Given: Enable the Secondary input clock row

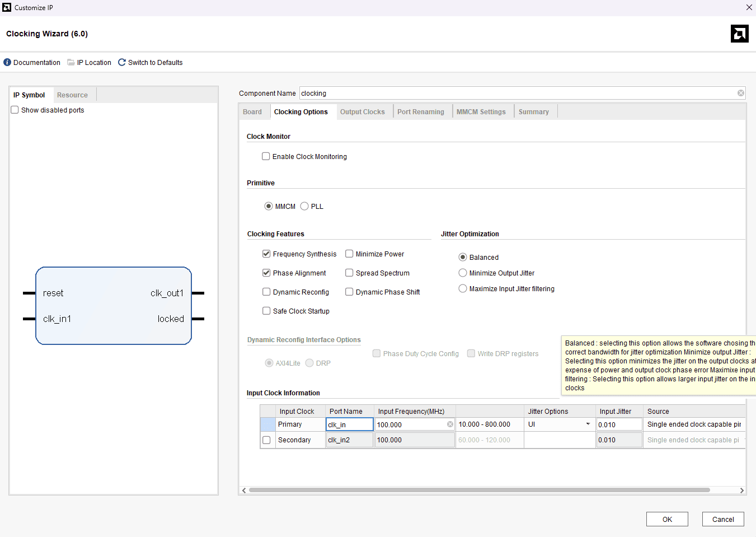Looking at the screenshot, I should pos(266,440).
